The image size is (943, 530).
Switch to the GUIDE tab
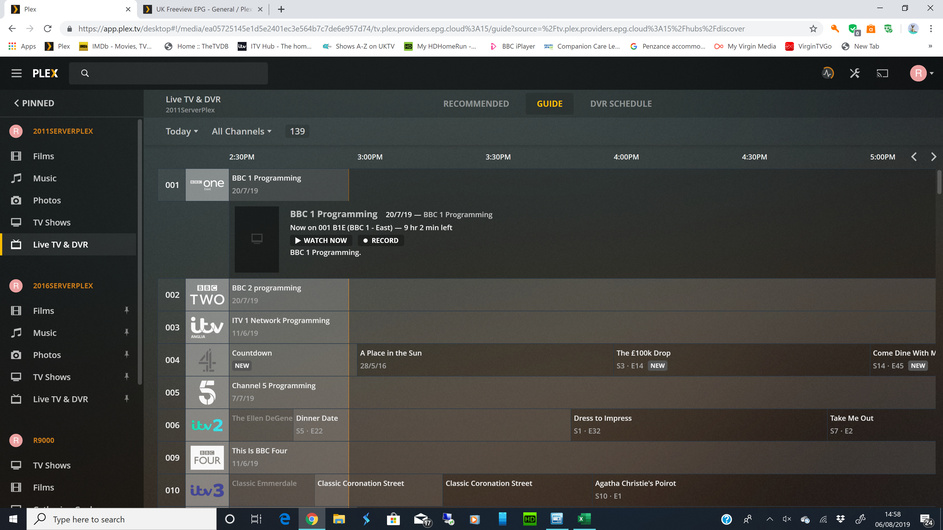pyautogui.click(x=549, y=103)
